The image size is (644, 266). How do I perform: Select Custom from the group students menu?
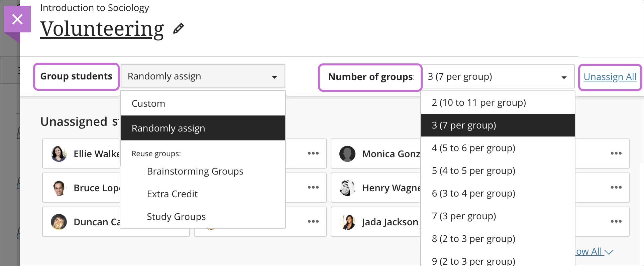coord(148,103)
